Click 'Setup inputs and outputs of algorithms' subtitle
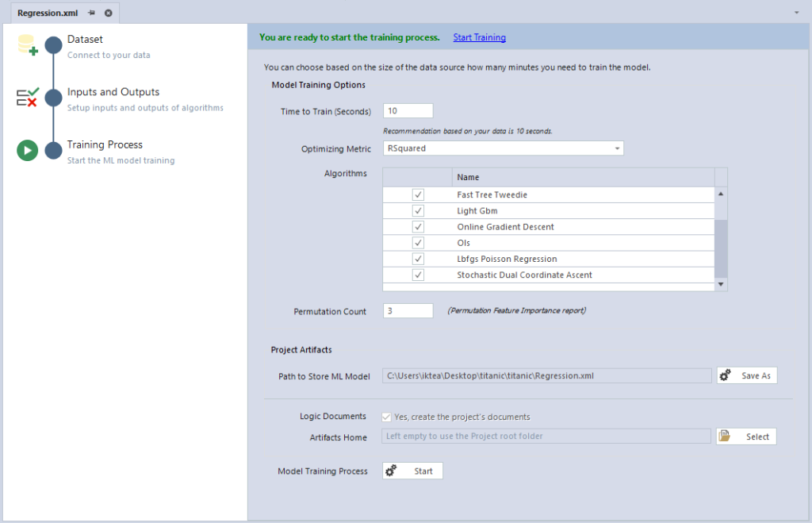 [x=146, y=108]
